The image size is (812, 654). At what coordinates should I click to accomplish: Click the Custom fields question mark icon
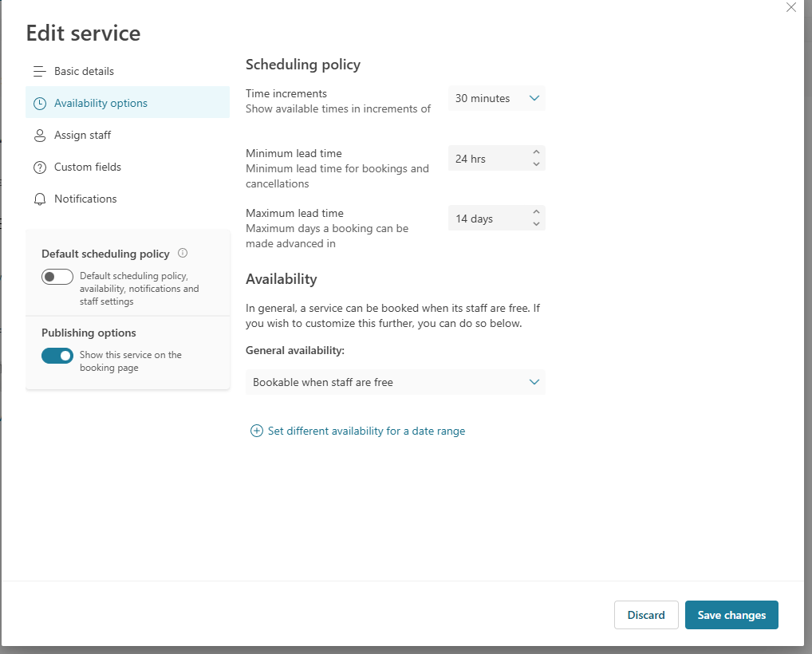pyautogui.click(x=39, y=167)
